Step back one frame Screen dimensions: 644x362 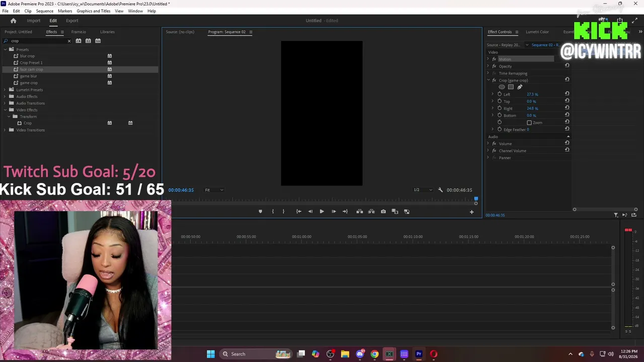point(310,212)
